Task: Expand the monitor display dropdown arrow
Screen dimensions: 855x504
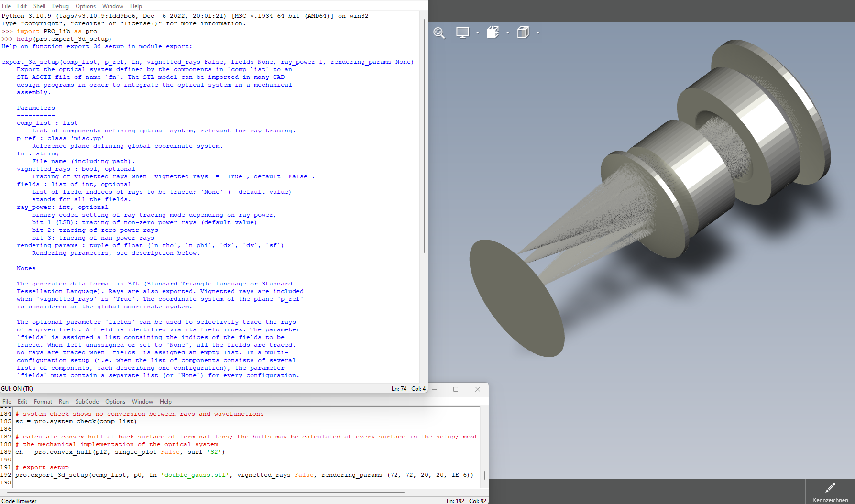Action: click(478, 33)
